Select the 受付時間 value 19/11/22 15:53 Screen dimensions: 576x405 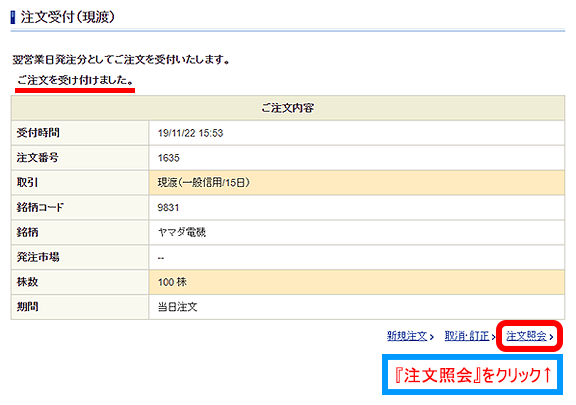(190, 133)
